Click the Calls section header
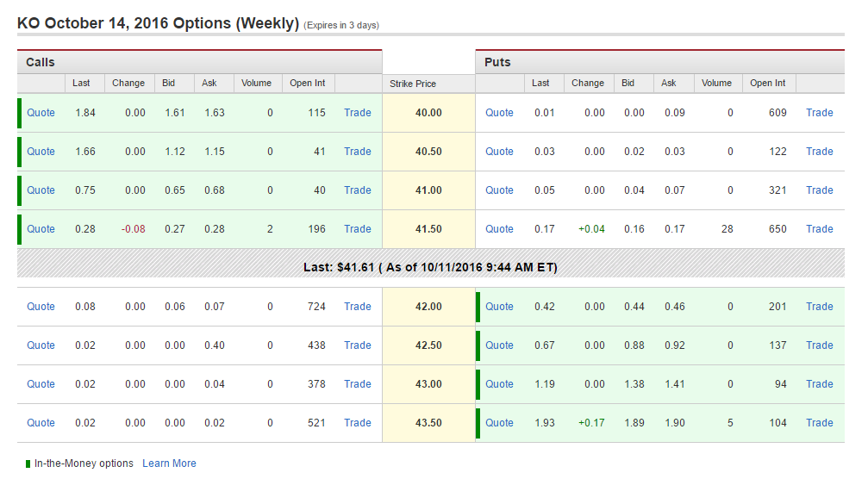The image size is (868, 479). click(200, 62)
